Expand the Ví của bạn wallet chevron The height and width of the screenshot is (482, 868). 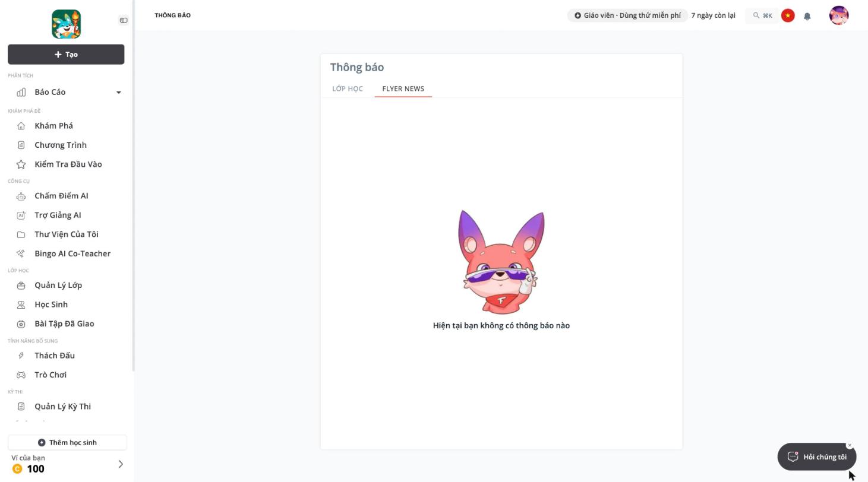[x=121, y=464]
